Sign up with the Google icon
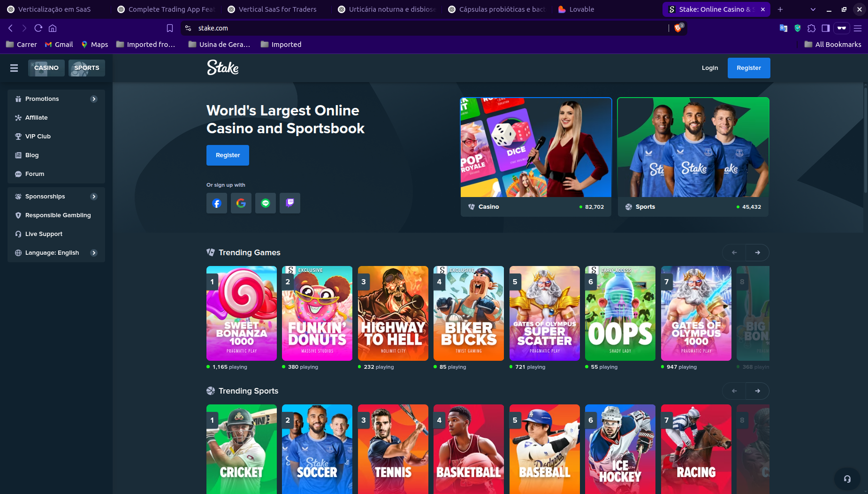 click(x=241, y=203)
